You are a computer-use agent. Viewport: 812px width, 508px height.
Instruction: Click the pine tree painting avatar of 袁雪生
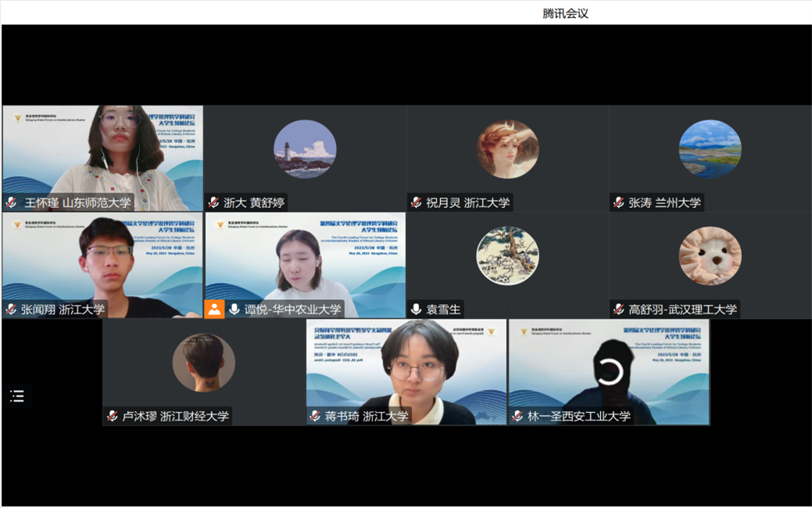[507, 256]
